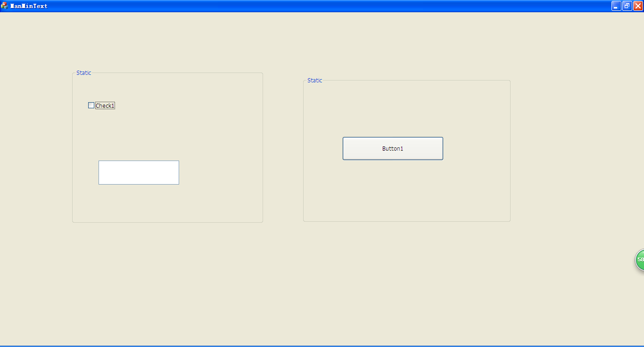Click the green floating circle showing 58
Screen dimensions: 644x347
point(640,260)
